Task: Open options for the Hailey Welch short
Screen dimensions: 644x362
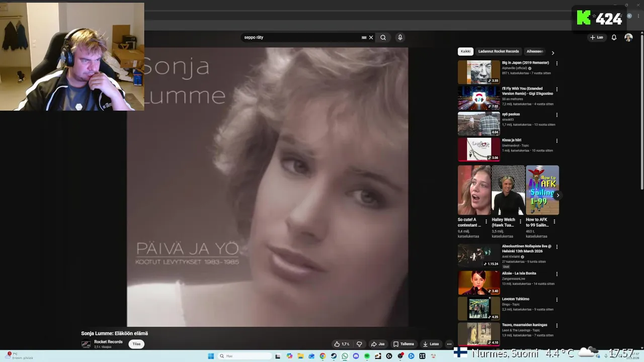Action: [x=520, y=222]
